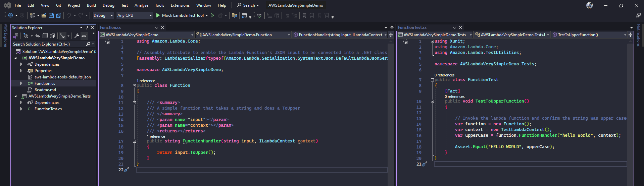Collapse the TestToUpperFunction method outlining box
Screen dimensions: 644x186
(x=432, y=101)
